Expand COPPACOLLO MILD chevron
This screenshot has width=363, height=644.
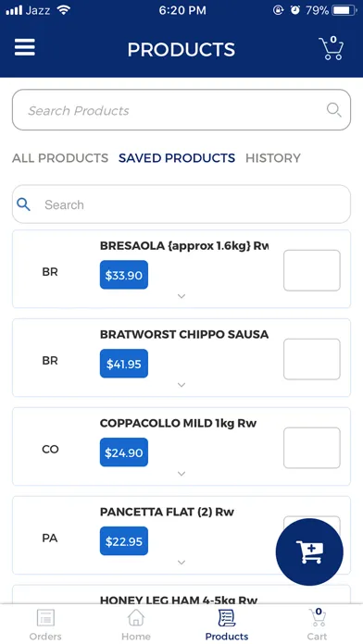(181, 474)
